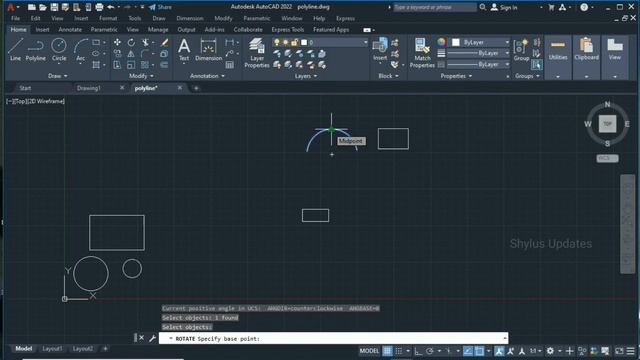The image size is (640, 360).
Task: Toggle object snap in status bar
Action: [x=479, y=351]
